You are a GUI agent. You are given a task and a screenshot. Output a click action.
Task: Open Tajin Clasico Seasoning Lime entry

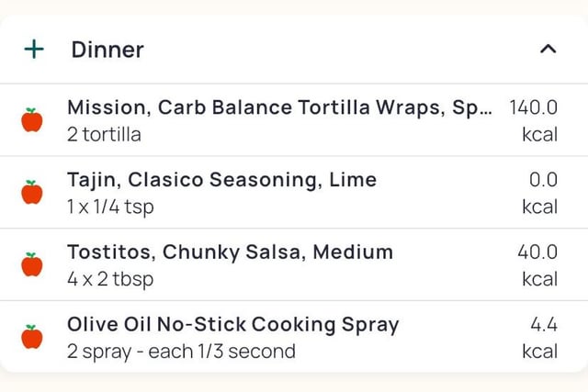click(221, 180)
